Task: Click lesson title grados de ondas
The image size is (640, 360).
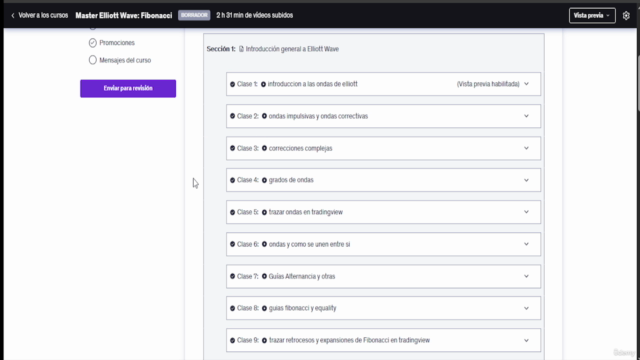Action: 291,180
